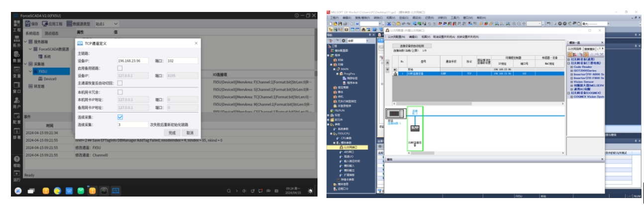Click the 运行 run sidebar icon

17,176
